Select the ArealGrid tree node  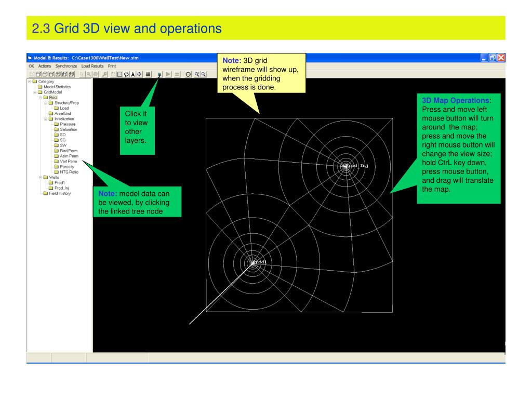click(62, 114)
